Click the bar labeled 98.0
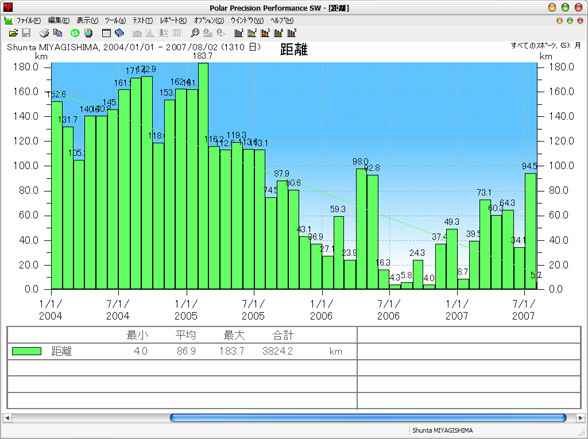This screenshot has height=439, width=588. [361, 229]
